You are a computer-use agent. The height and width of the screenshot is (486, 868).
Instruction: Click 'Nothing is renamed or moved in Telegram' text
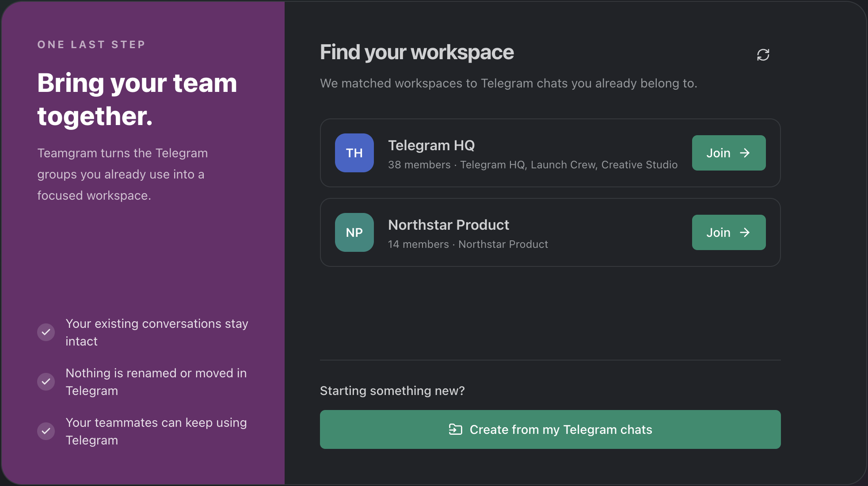pyautogui.click(x=156, y=382)
